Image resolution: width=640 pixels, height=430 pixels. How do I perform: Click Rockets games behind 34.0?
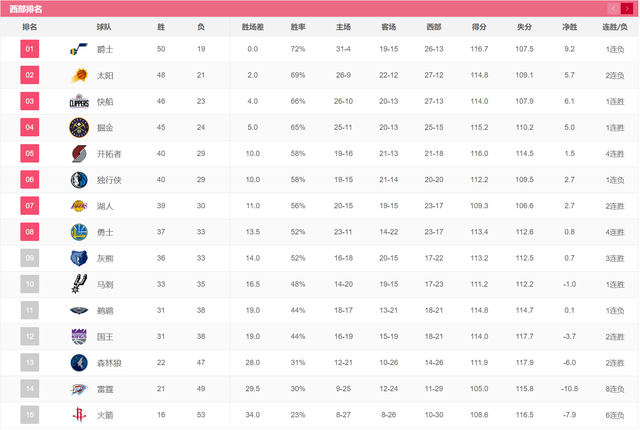point(253,415)
